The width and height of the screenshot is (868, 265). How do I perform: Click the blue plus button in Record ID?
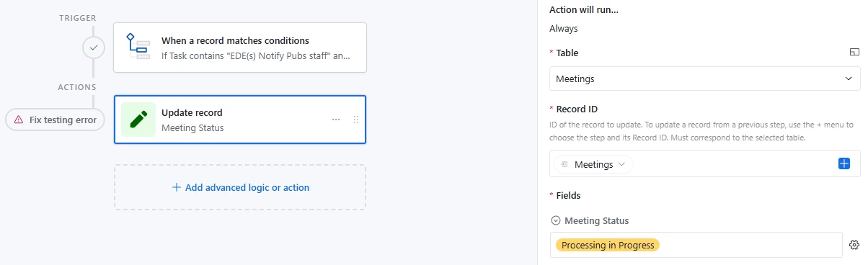click(845, 164)
